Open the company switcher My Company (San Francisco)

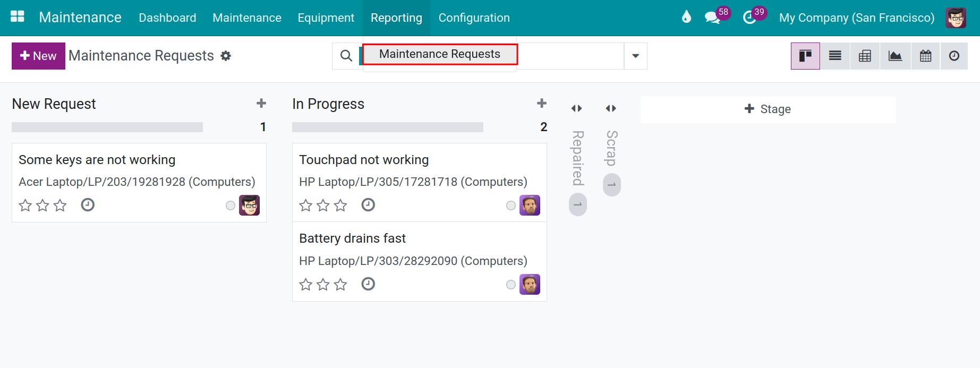[856, 18]
